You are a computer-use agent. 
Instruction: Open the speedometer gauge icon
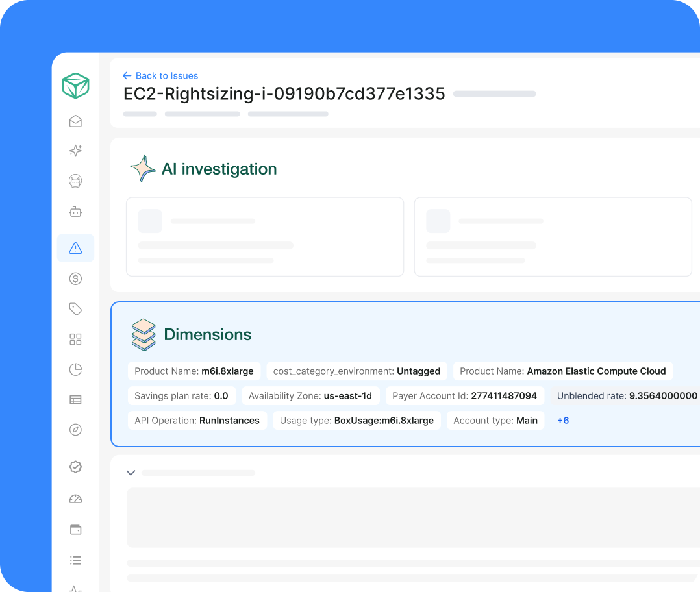[75, 499]
